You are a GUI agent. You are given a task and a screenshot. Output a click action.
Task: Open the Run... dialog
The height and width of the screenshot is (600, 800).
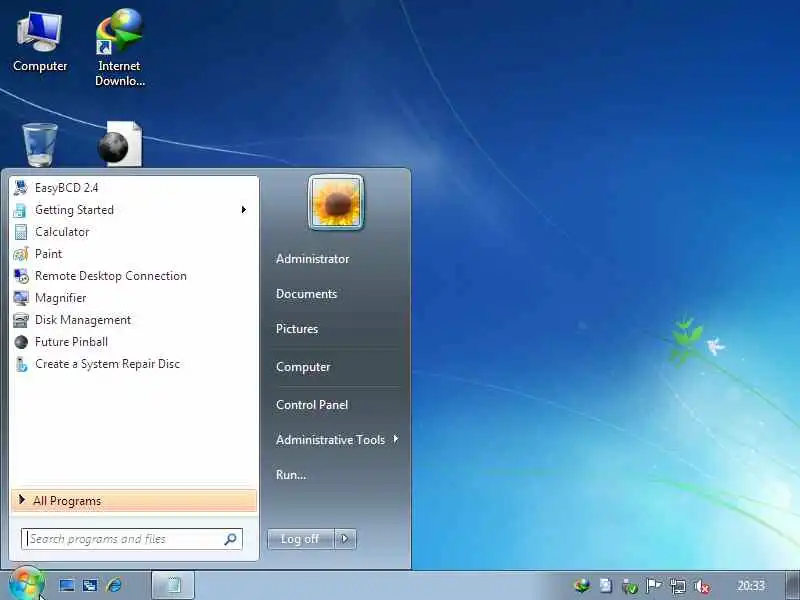tap(291, 474)
